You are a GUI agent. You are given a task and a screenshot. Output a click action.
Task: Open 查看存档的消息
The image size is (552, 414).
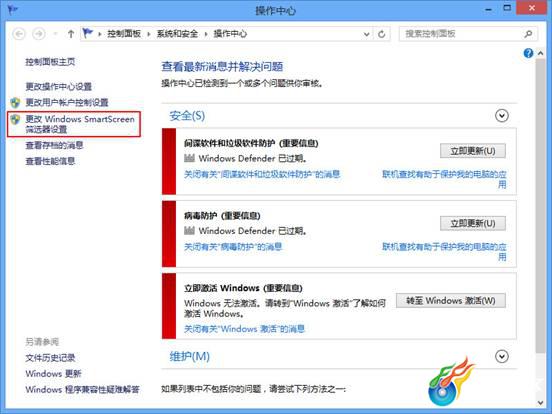pos(55,145)
